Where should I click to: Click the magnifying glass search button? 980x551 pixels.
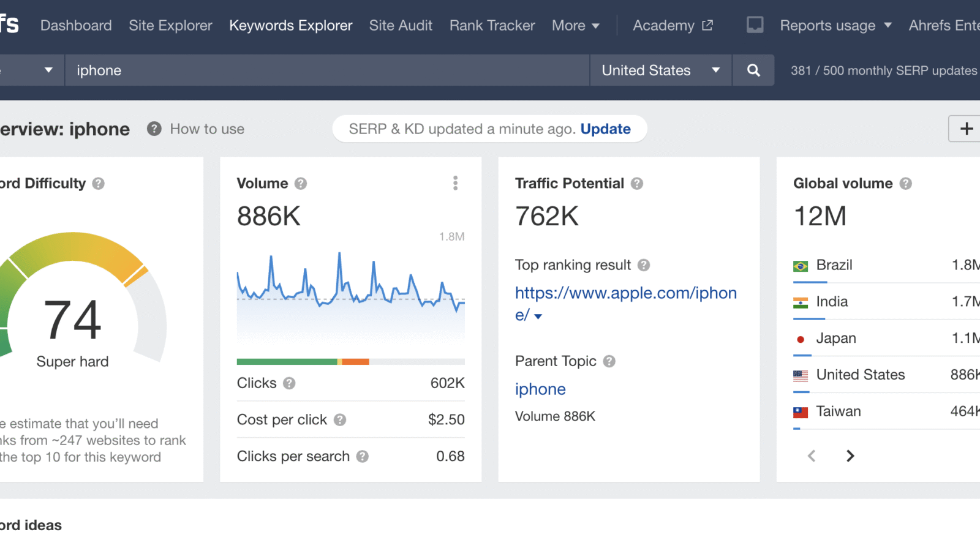[753, 70]
